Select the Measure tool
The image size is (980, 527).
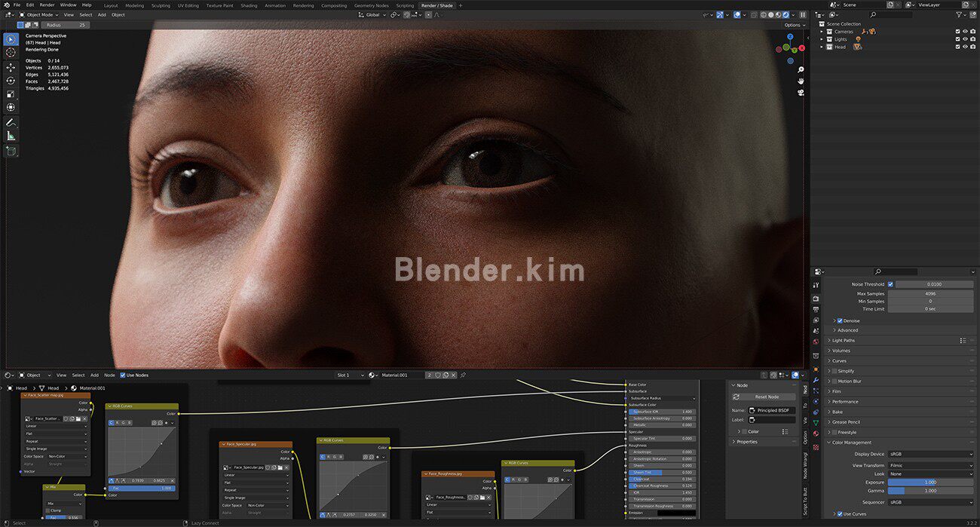click(x=11, y=136)
